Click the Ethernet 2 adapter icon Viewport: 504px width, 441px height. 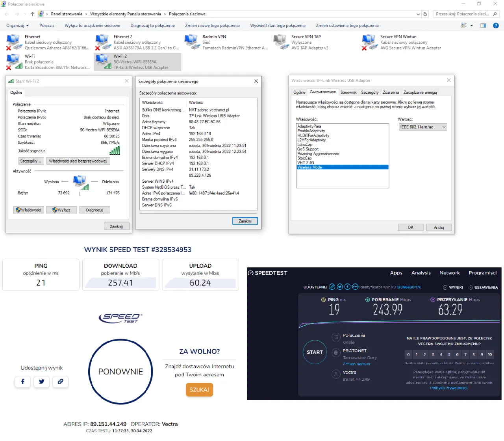(103, 42)
